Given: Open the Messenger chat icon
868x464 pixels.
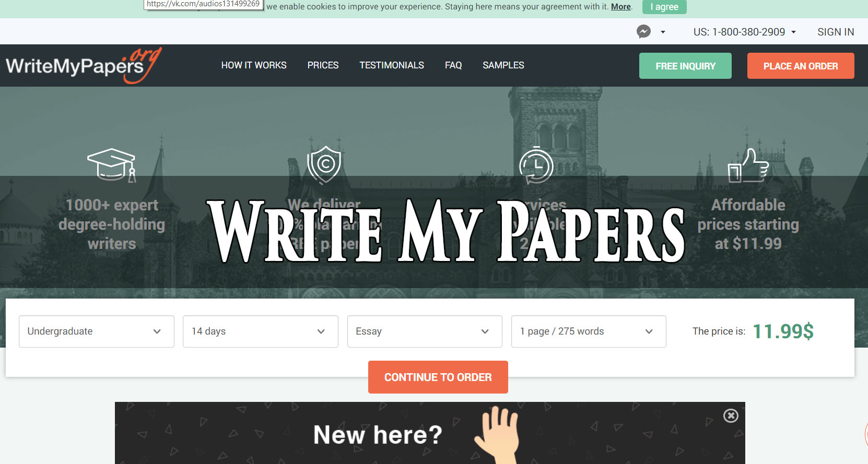Looking at the screenshot, I should [643, 31].
